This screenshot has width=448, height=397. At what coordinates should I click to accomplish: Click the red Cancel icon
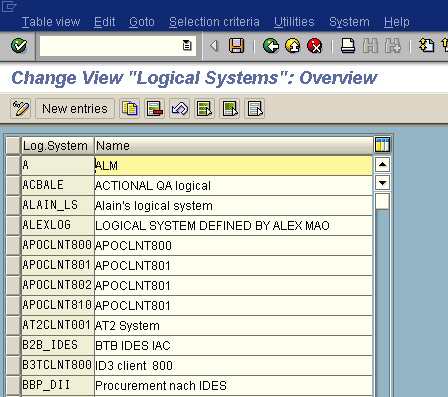(315, 46)
